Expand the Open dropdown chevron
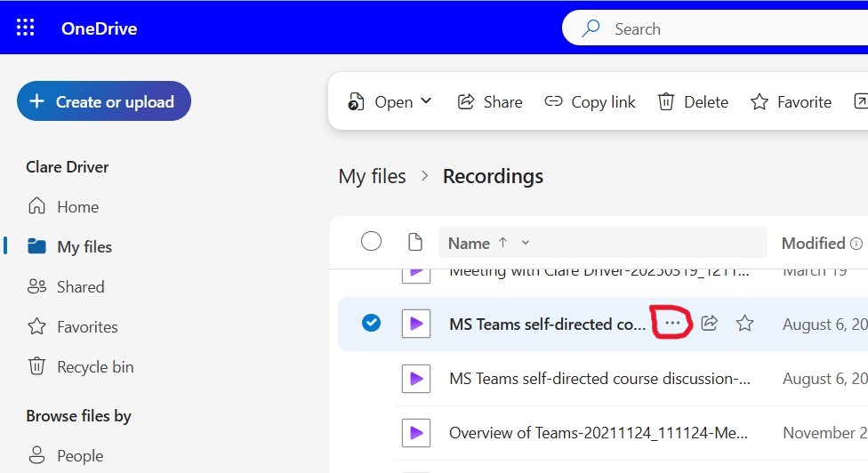This screenshot has height=473, width=868. (426, 101)
